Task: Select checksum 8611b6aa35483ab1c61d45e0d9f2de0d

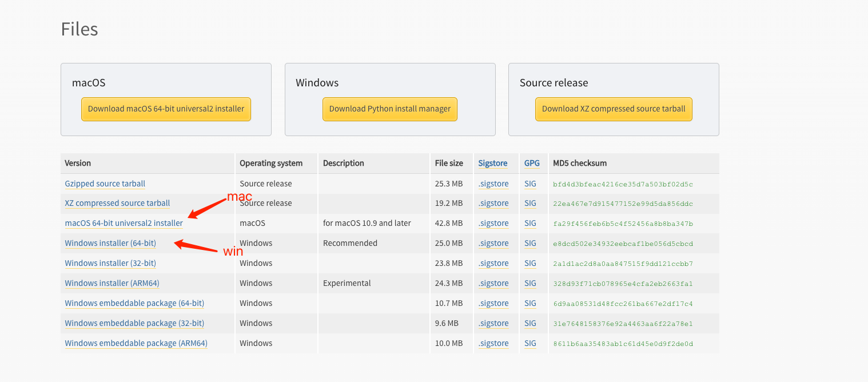Action: point(623,344)
